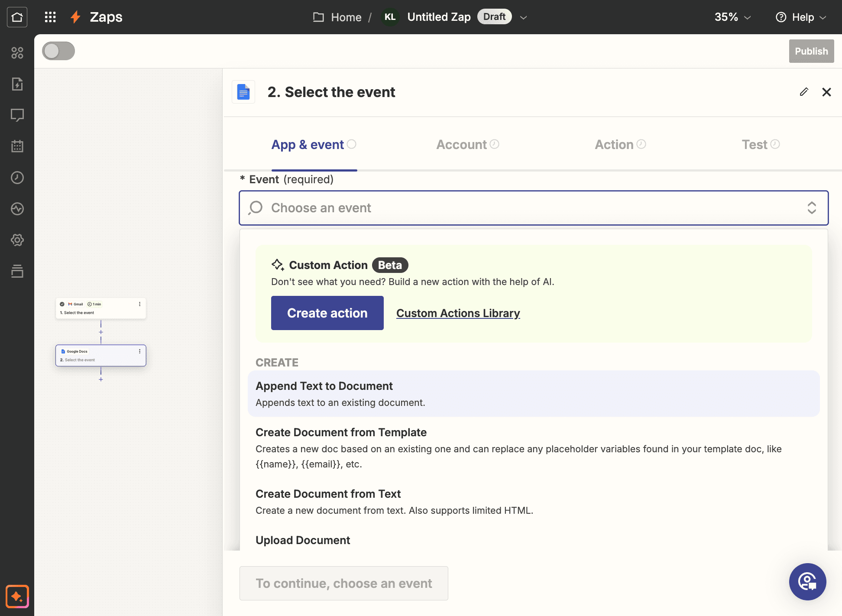Click the folder icon beside Home
842x616 pixels.
click(318, 17)
